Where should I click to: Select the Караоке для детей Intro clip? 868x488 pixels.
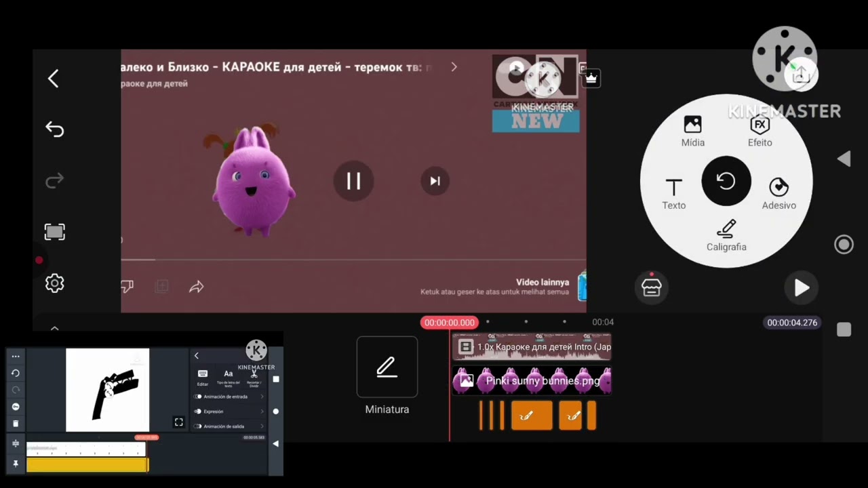(x=532, y=347)
